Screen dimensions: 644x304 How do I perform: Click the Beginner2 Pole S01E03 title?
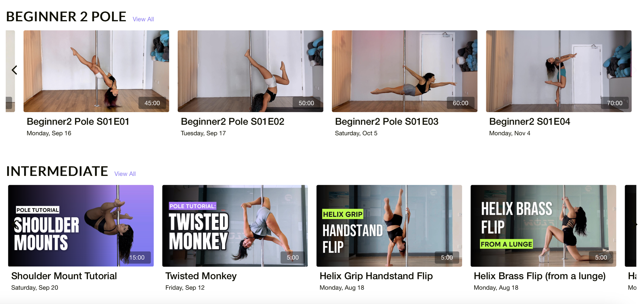[x=386, y=122]
